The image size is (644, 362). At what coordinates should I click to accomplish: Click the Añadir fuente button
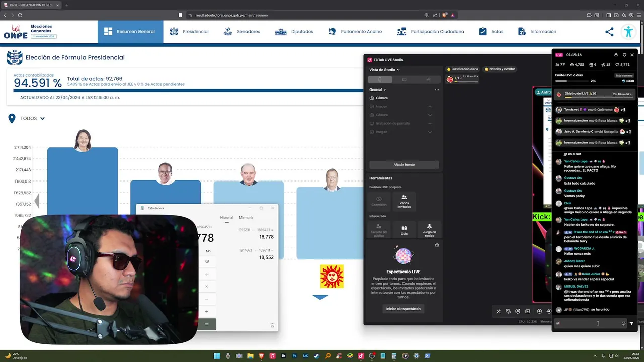pyautogui.click(x=404, y=165)
